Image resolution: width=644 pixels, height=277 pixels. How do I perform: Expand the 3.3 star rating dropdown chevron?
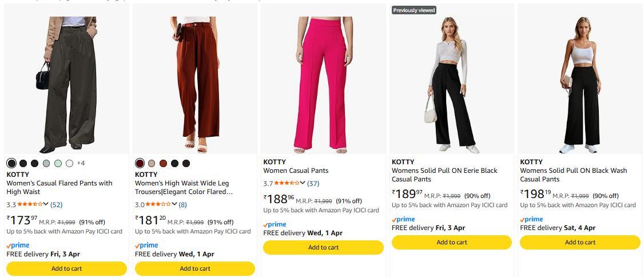[46, 204]
